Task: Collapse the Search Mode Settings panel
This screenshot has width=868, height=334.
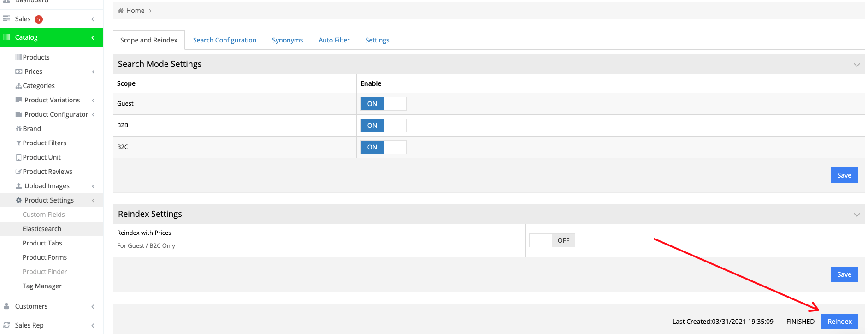Action: pos(856,65)
